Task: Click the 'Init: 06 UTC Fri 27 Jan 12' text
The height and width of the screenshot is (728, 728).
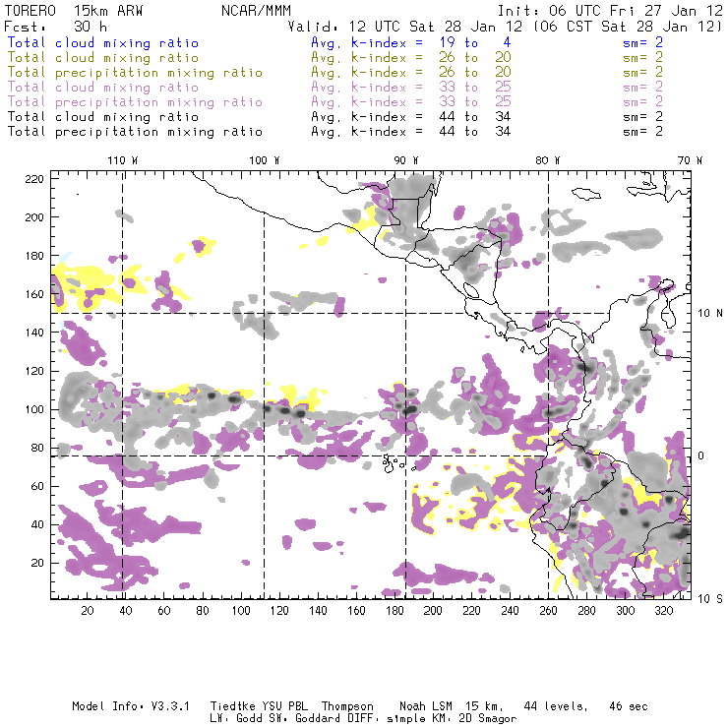Action: [610, 11]
